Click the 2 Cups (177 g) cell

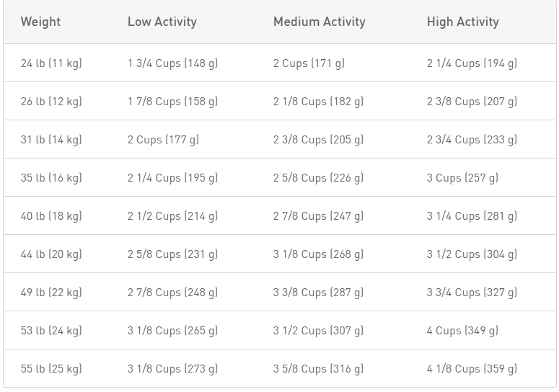point(163,139)
